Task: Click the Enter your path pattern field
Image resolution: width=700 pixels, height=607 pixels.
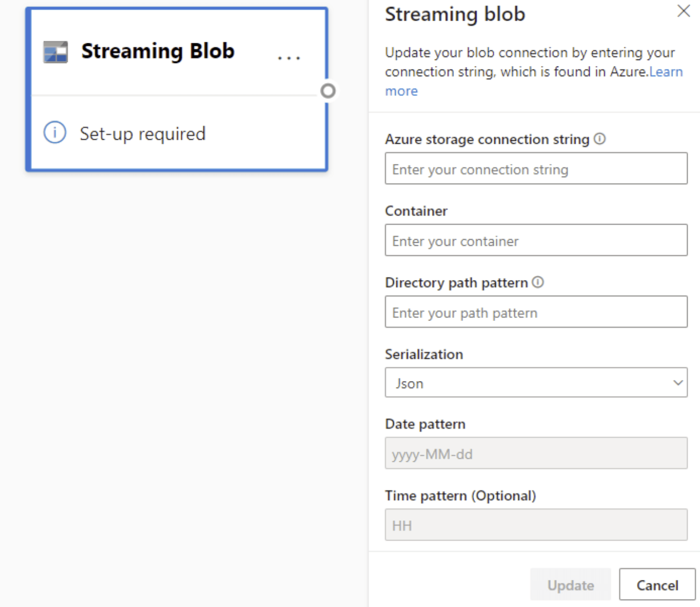Action: 536,312
